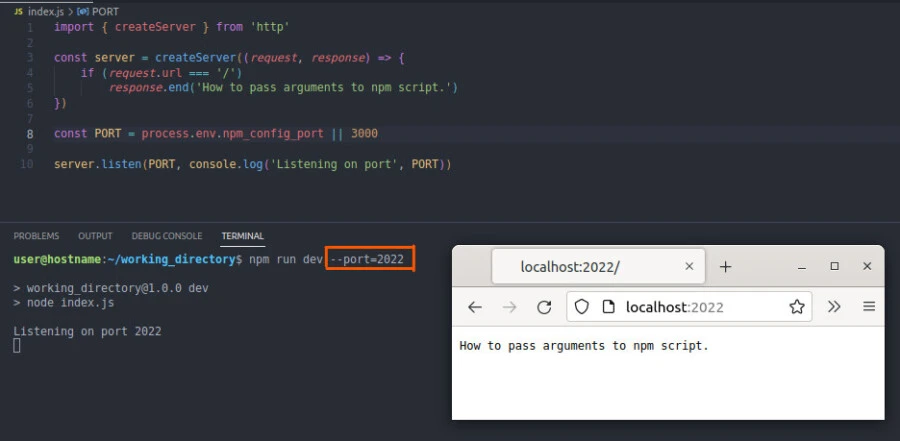900x441 pixels.
Task: Click the tracking protection shield icon
Action: click(584, 307)
